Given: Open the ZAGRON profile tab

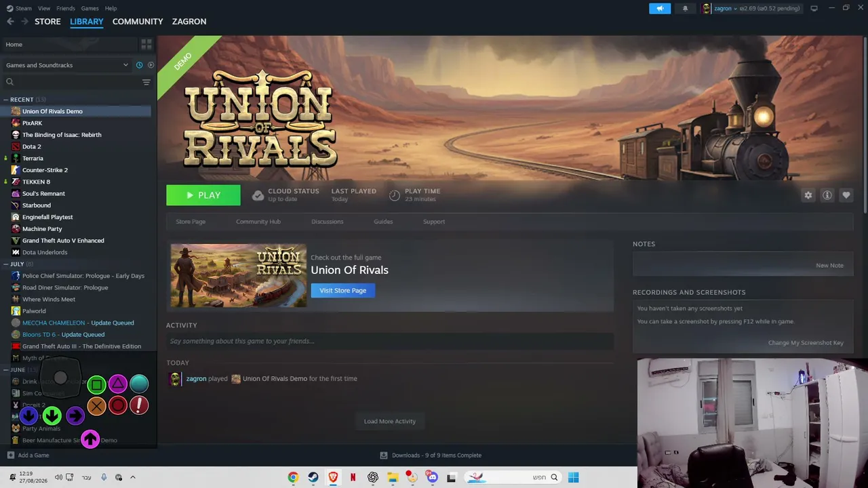Looking at the screenshot, I should pyautogui.click(x=189, y=22).
